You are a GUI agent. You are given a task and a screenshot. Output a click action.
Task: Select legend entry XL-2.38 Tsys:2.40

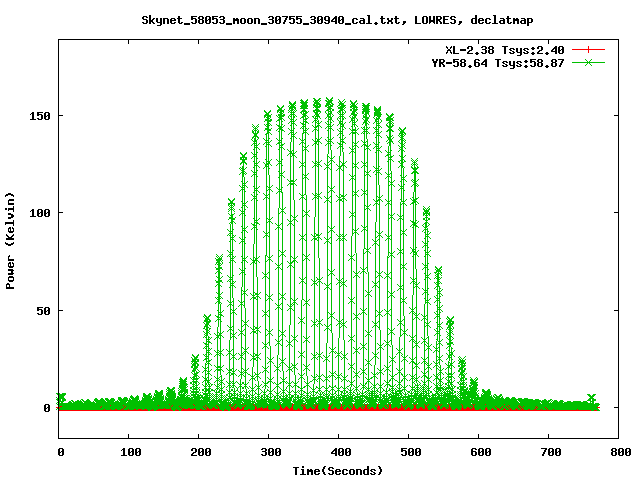(x=504, y=50)
